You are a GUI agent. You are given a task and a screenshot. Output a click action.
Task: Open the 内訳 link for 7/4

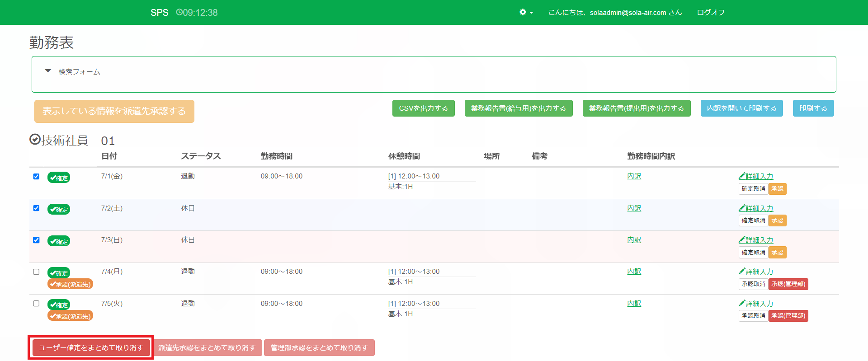[x=634, y=272]
